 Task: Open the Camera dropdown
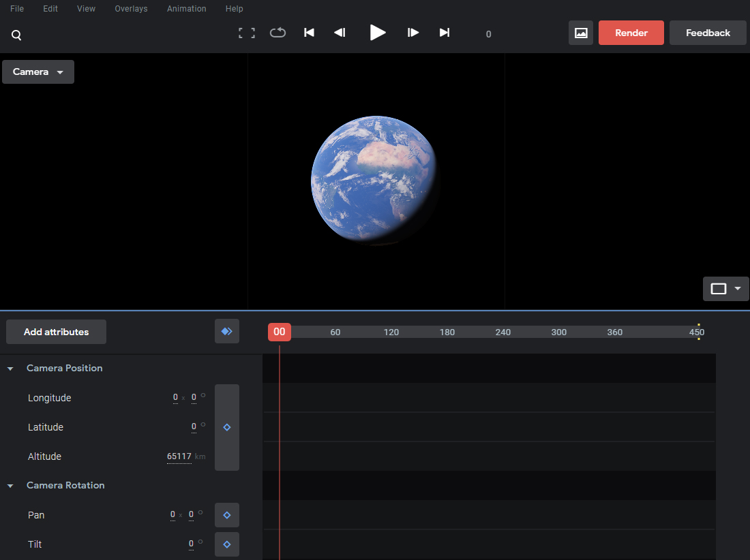point(38,72)
